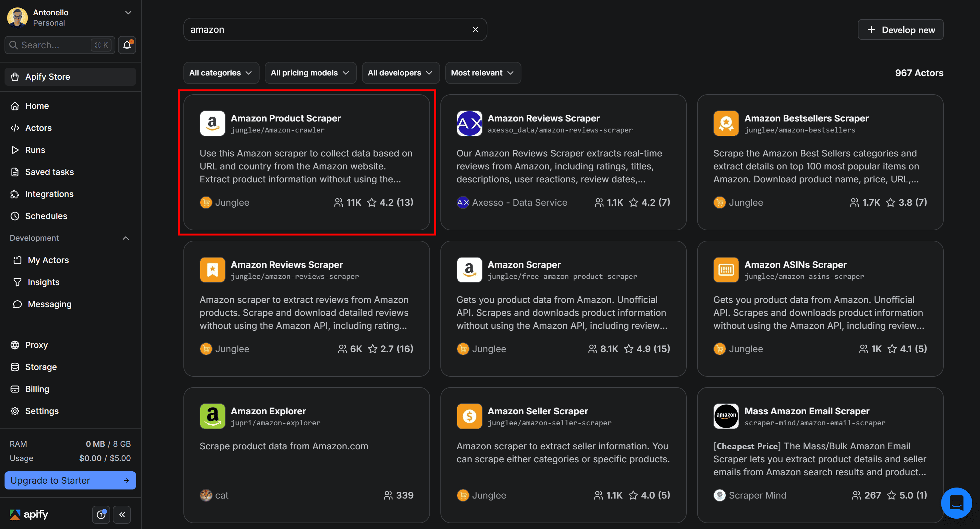
Task: Collapse the Development section
Action: pos(126,238)
